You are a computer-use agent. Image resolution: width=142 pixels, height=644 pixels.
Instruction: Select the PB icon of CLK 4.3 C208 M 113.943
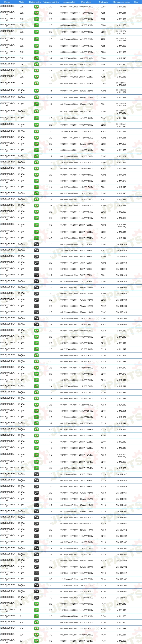click(x=36, y=71)
